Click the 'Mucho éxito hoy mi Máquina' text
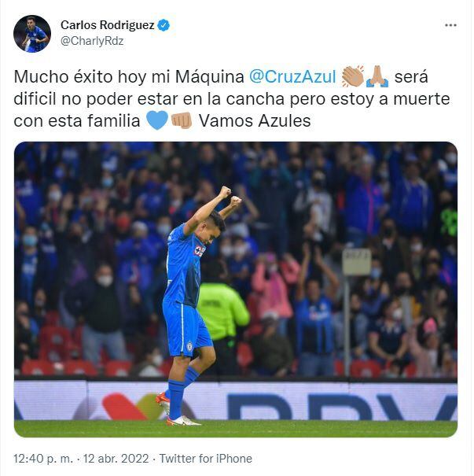Screen dimensions: 474x476 pyautogui.click(x=129, y=76)
